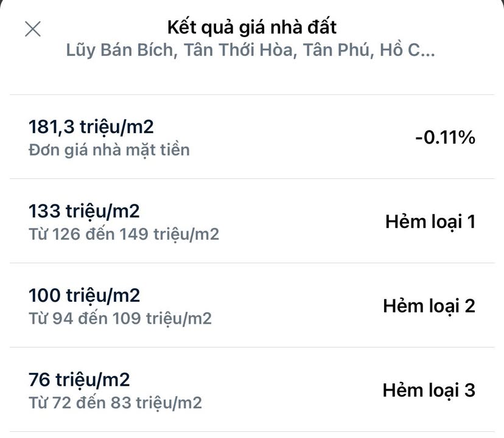504x438 pixels.
Task: Open the Lũy Bán Bích address subtitle
Action: (250, 50)
